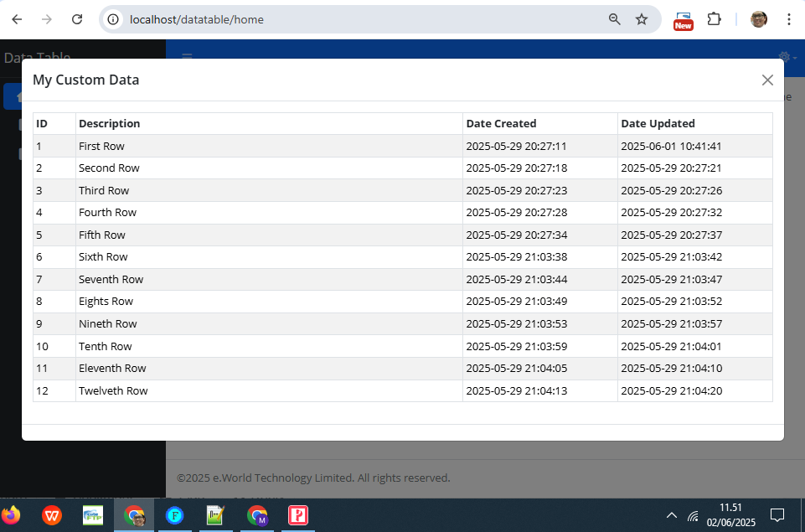View site information icon in address bar
The height and width of the screenshot is (532, 805).
[x=113, y=19]
